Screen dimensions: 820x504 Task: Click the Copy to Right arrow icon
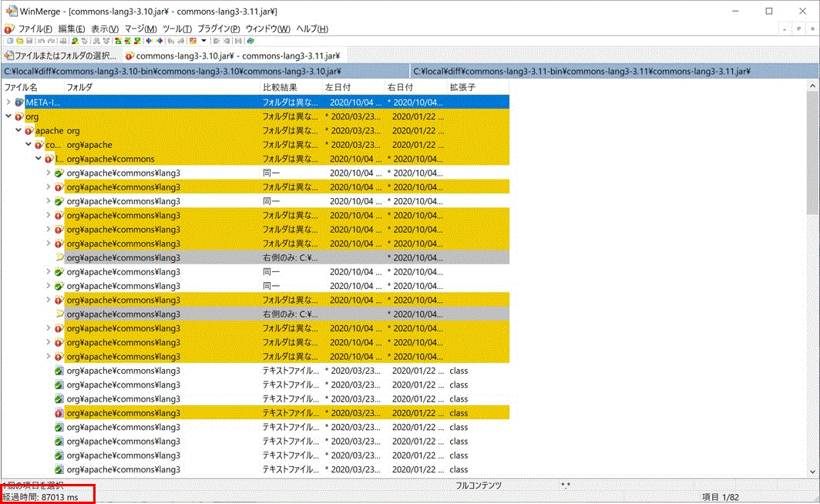(x=149, y=41)
